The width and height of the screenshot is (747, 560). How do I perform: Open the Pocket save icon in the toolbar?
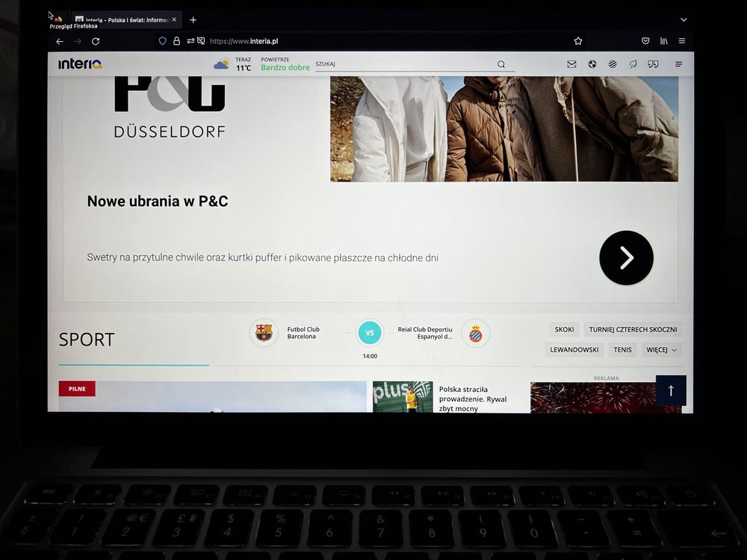tap(645, 41)
